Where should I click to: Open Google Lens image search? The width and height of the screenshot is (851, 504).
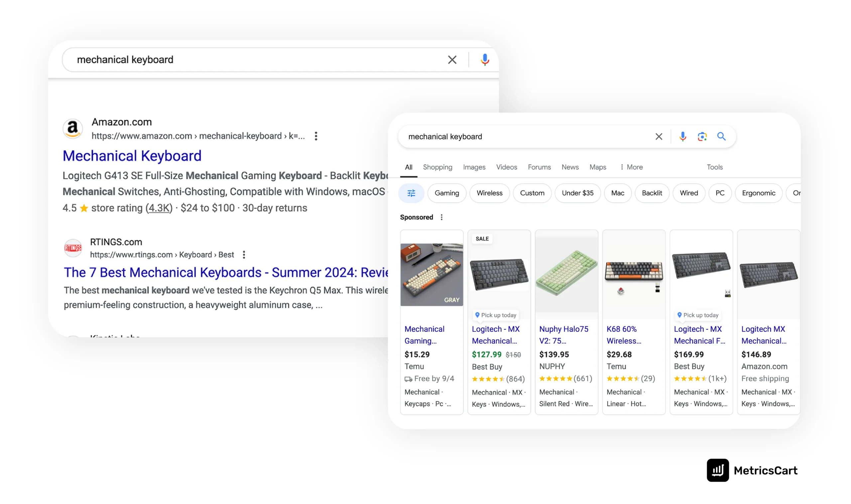coord(702,137)
